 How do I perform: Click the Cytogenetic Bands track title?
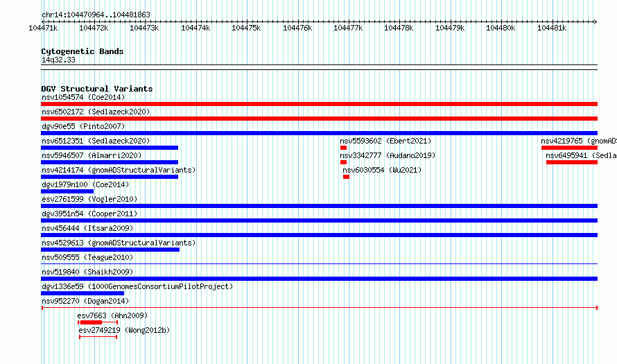82,51
